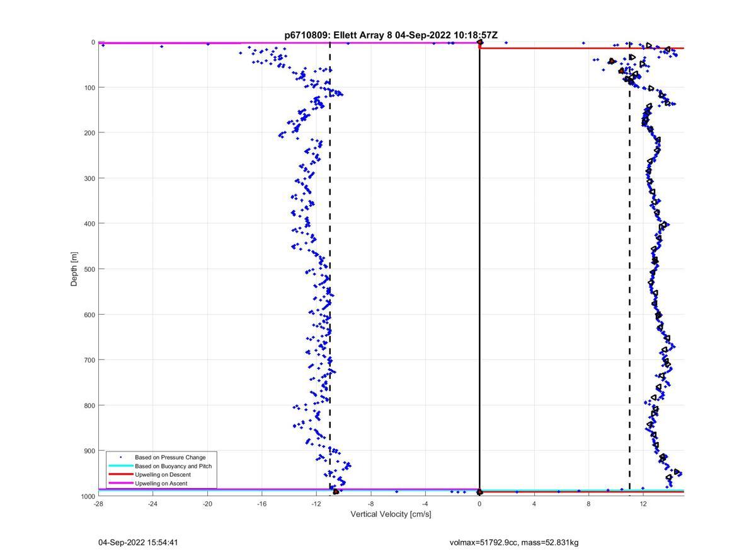Click x-axis tick label '-24'
Viewport: 756px width, 558px height.
tap(152, 503)
